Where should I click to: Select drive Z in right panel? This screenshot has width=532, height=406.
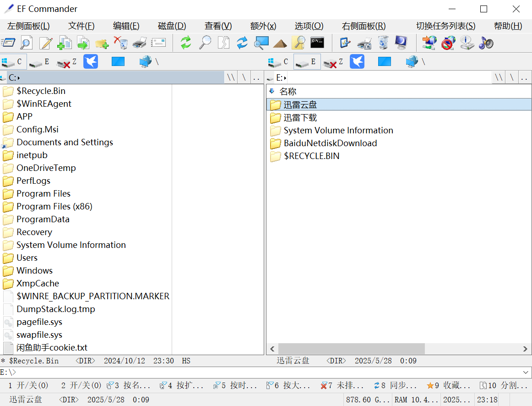click(333, 62)
